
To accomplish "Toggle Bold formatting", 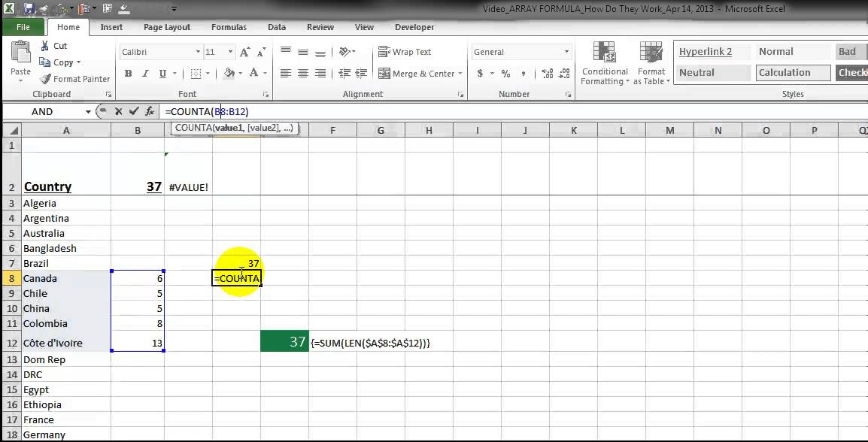I will (128, 74).
